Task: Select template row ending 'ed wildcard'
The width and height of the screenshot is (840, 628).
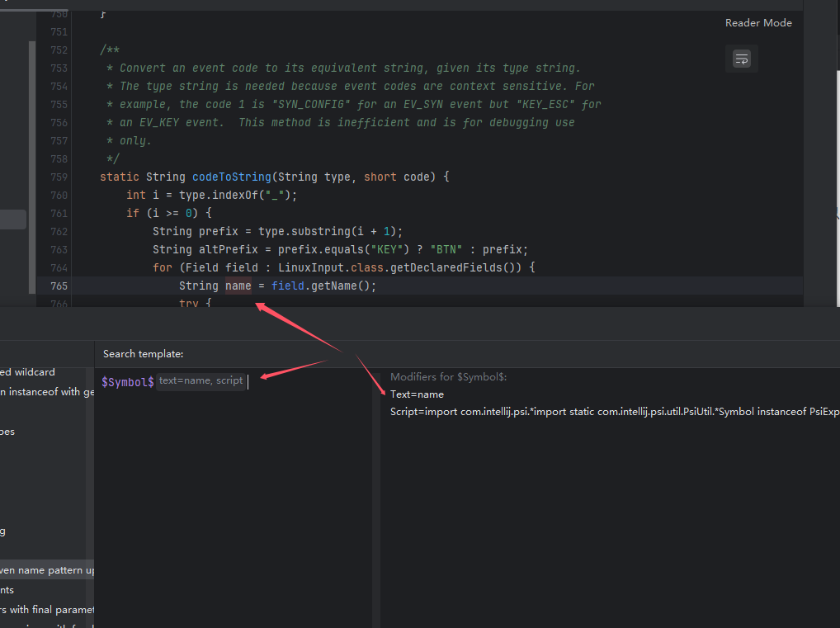Action: point(44,372)
